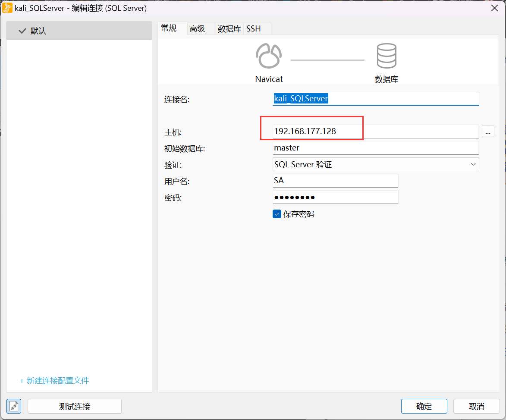
Task: Click the 用户名 label
Action: 177,182
